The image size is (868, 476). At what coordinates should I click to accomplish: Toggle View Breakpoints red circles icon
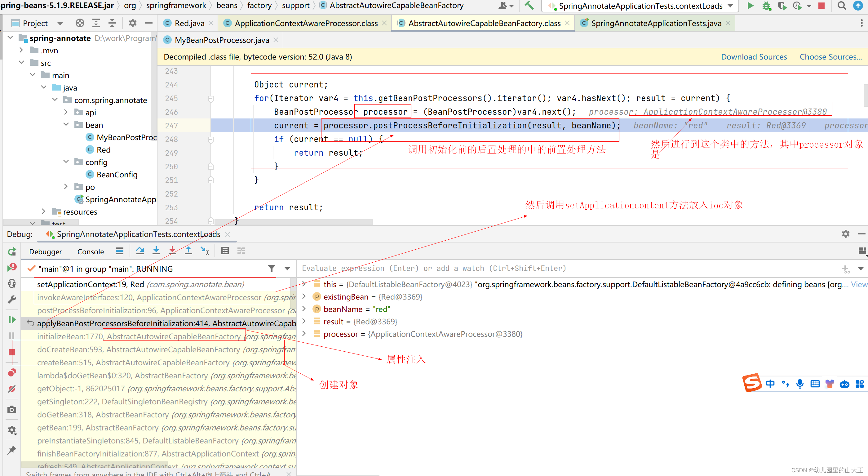12,372
